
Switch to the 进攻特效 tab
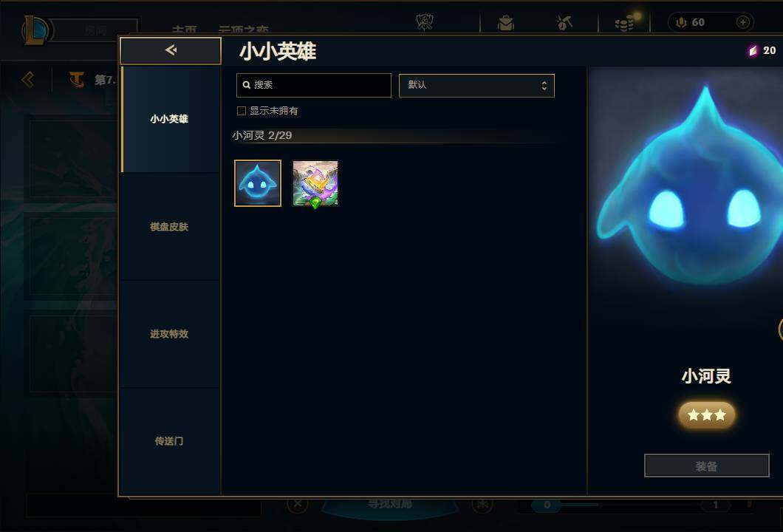point(170,334)
